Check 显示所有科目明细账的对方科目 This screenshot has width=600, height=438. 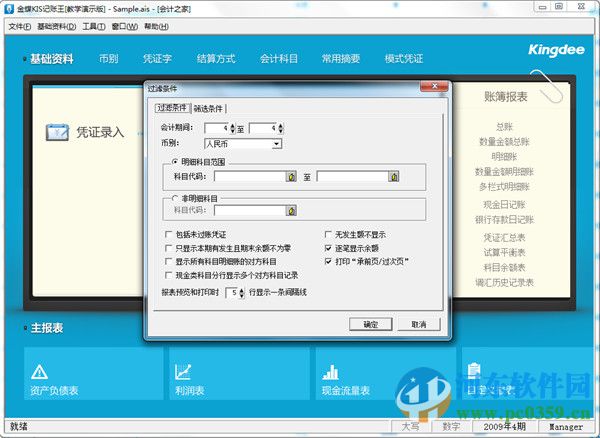(x=168, y=262)
